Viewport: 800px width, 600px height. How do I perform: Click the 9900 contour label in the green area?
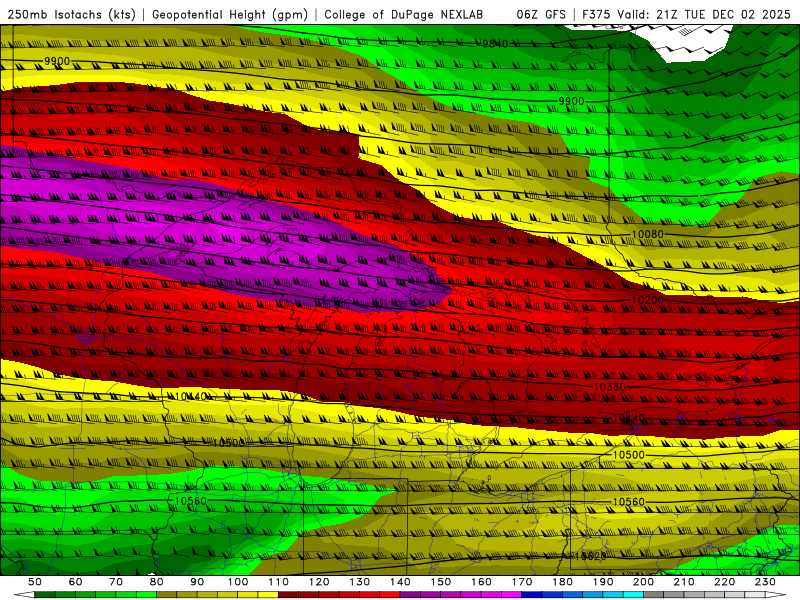[571, 101]
